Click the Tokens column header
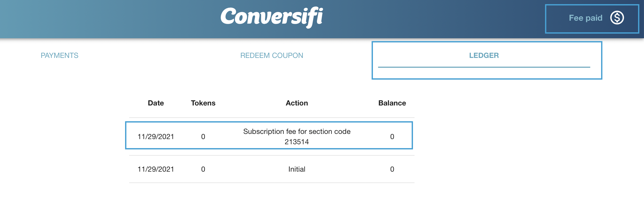Image resolution: width=644 pixels, height=198 pixels. click(x=203, y=103)
